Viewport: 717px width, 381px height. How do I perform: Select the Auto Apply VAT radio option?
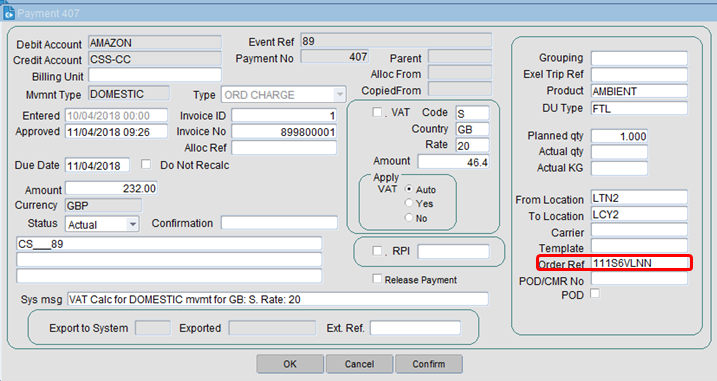pyautogui.click(x=409, y=189)
